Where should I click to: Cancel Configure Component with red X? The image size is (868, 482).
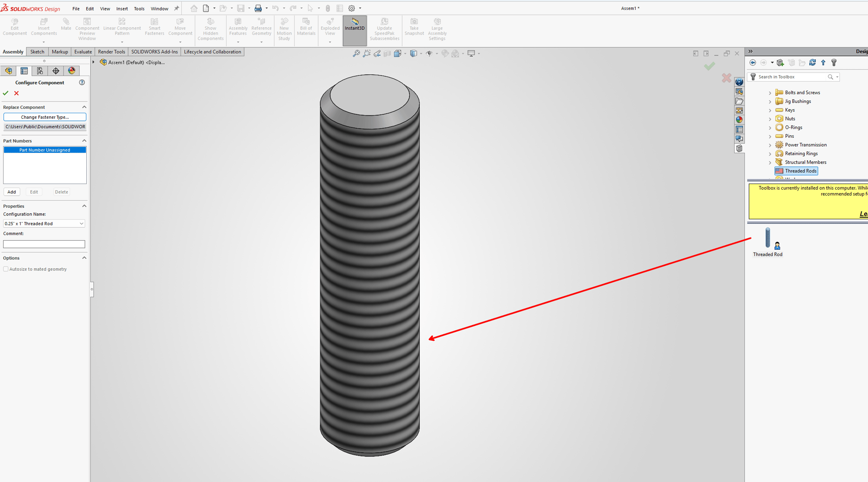click(x=16, y=93)
